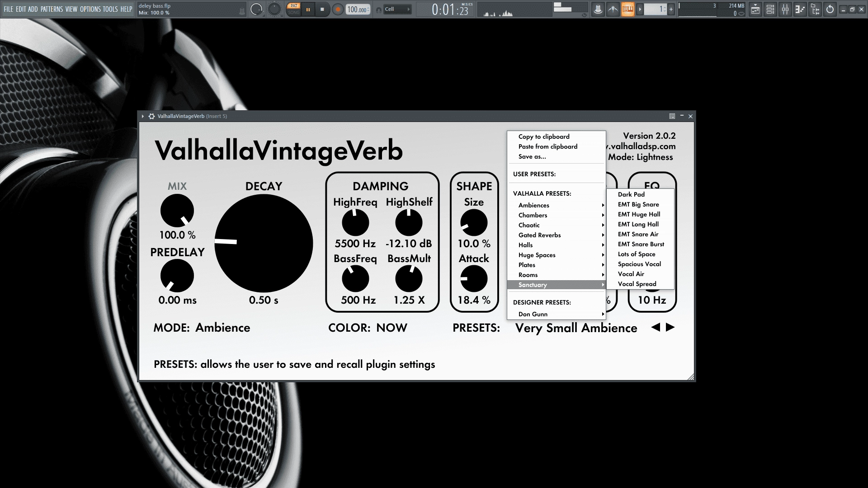Click the master pitch knob in toolbar
Screen dimensions: 868x488
(x=274, y=9)
